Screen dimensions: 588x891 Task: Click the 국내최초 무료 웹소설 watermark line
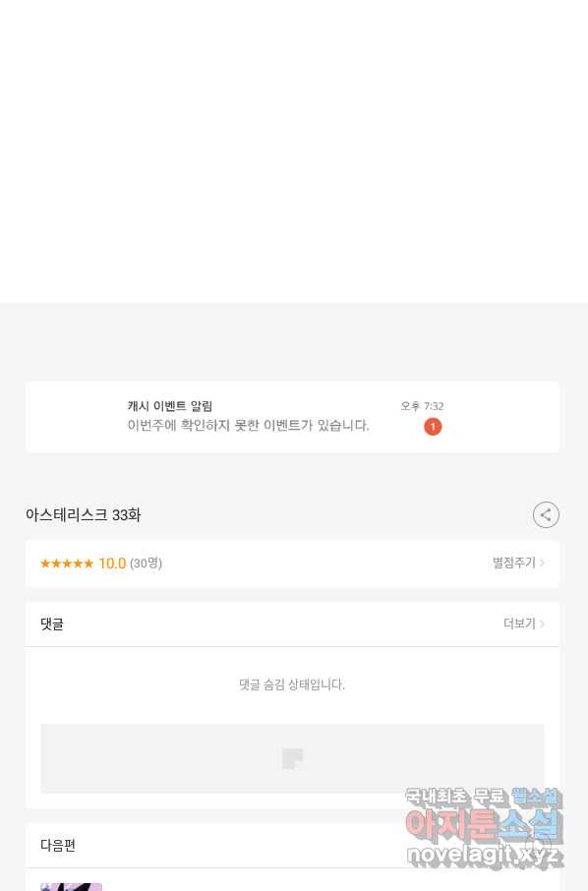click(484, 797)
